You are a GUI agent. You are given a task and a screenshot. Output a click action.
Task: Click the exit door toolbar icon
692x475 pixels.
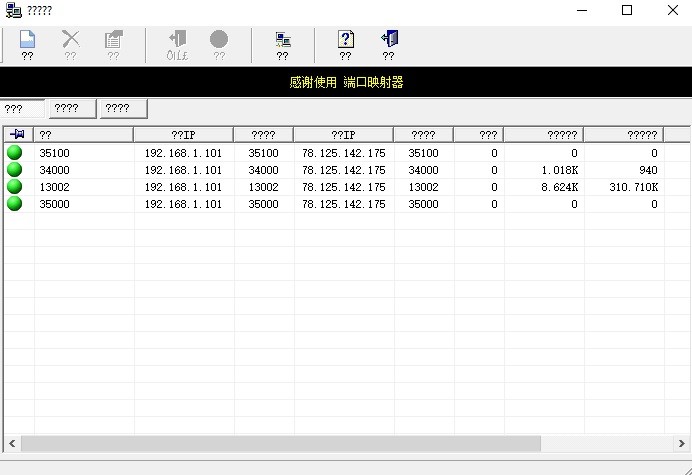(390, 40)
